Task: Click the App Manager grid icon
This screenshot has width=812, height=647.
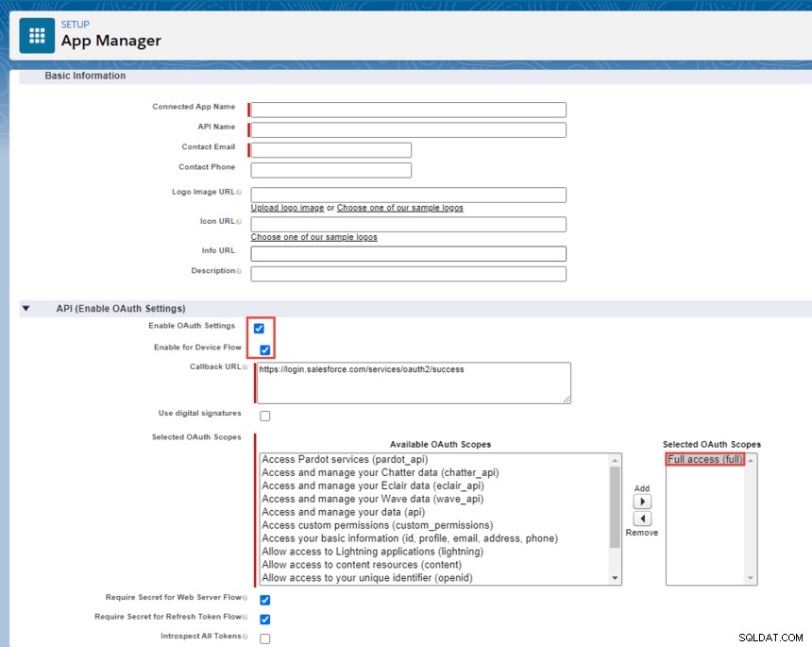Action: coord(37,36)
